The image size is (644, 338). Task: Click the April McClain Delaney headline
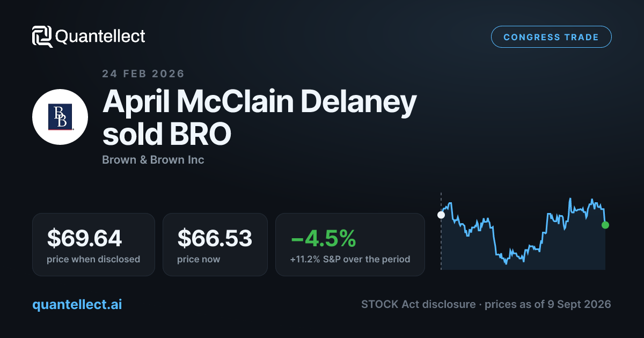(x=260, y=102)
